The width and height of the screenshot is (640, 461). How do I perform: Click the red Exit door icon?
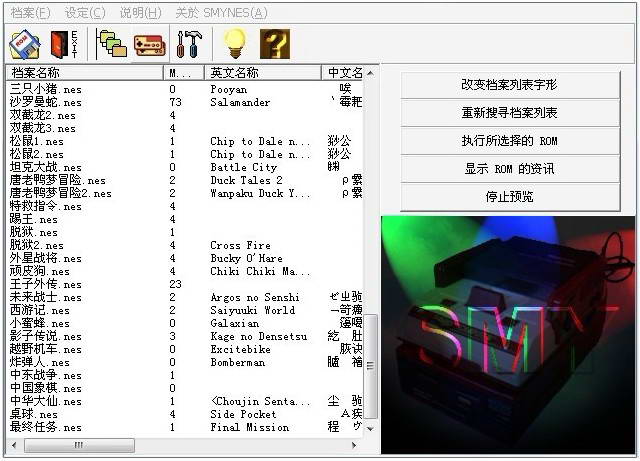(64, 44)
